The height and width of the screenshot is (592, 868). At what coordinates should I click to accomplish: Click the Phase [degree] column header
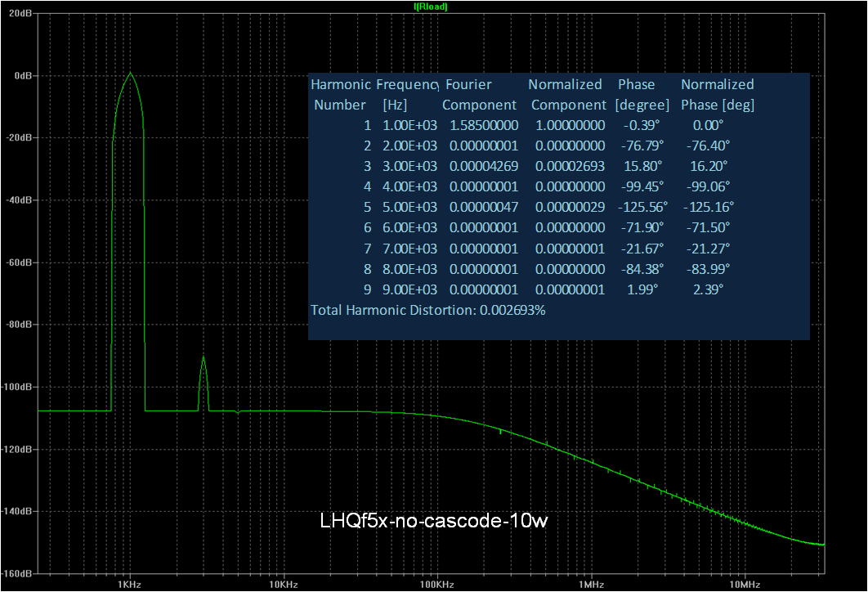(642, 95)
